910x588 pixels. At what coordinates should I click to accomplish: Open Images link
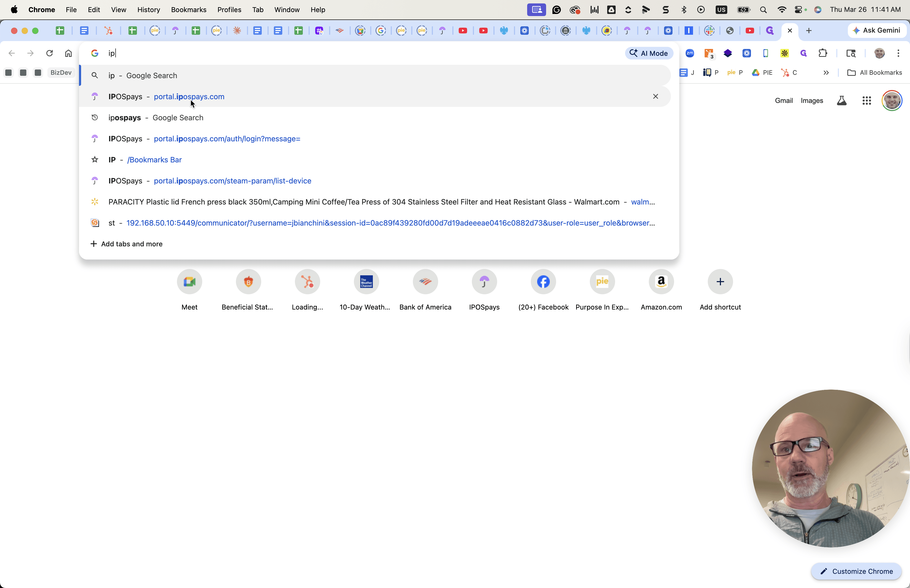point(812,101)
